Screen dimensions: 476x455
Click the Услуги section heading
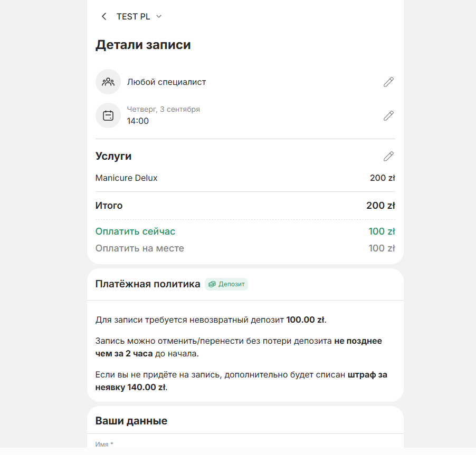point(113,156)
